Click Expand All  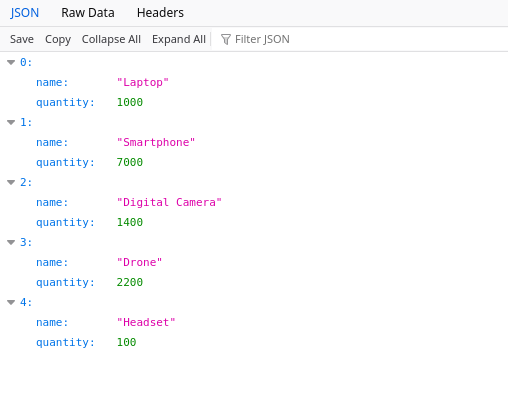179,39
